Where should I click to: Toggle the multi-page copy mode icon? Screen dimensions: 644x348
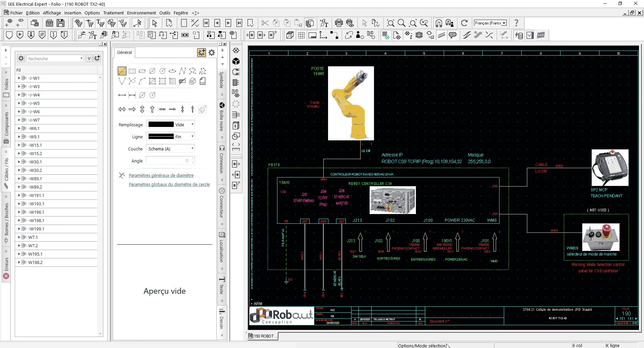click(x=310, y=23)
